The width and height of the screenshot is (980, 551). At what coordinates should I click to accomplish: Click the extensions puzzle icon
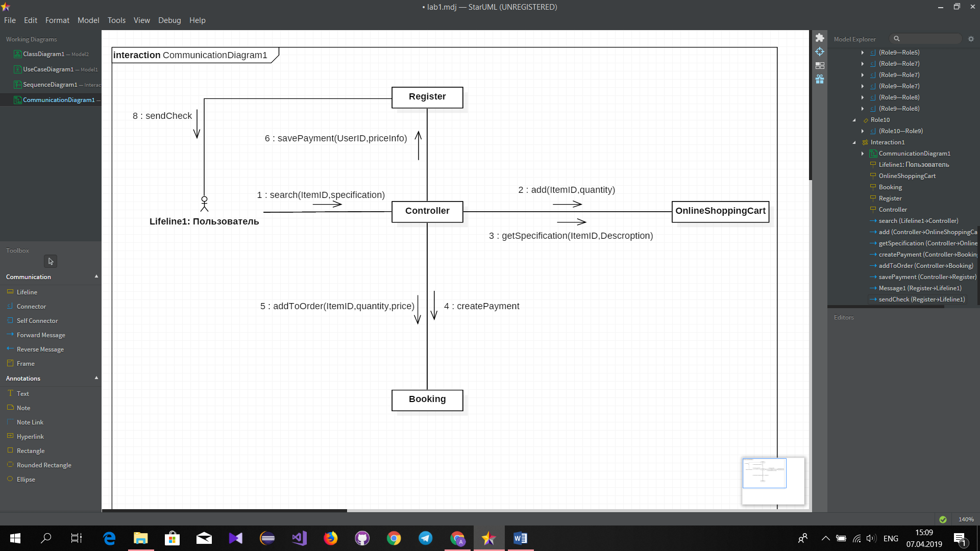coord(820,38)
